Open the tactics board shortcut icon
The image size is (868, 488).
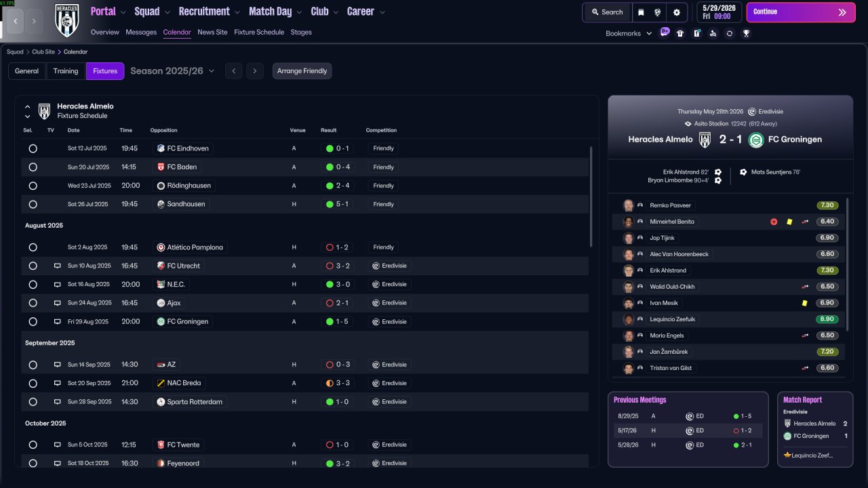696,33
